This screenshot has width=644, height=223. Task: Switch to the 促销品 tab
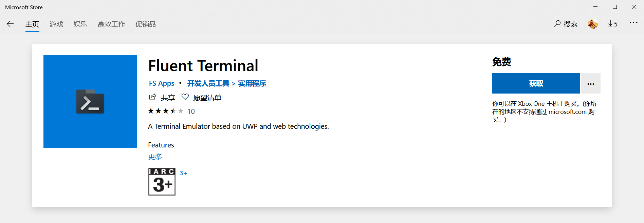[x=145, y=24]
